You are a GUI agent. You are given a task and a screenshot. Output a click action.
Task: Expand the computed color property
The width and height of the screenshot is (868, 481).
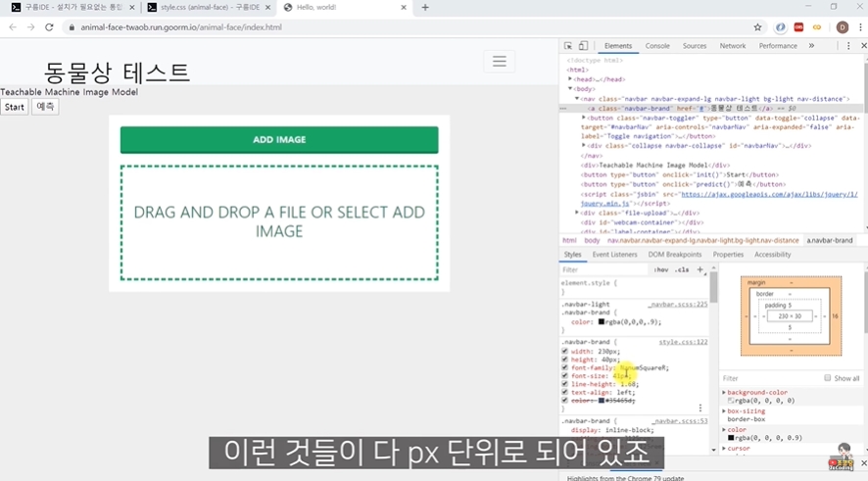point(724,429)
